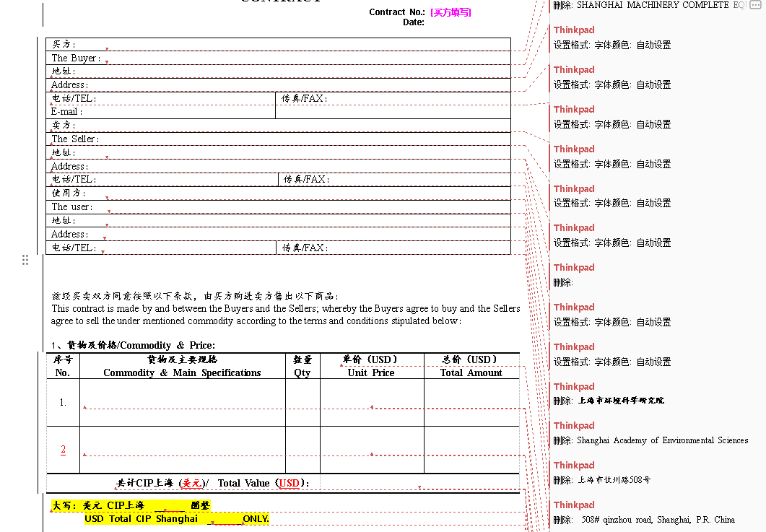Click the '共计CIP上海 (美元)/ Total Value (USD):' label
Screen dimensions: 766x532
(213, 483)
